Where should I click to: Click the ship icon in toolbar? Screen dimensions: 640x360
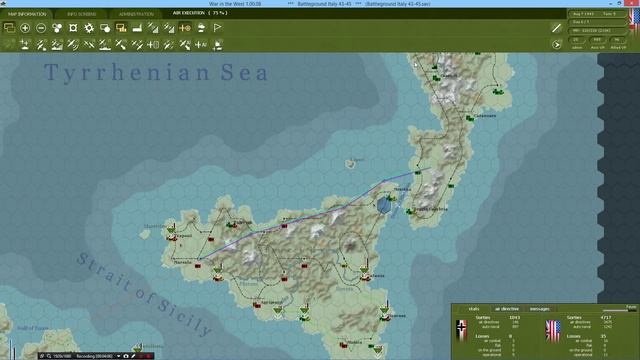[x=201, y=28]
